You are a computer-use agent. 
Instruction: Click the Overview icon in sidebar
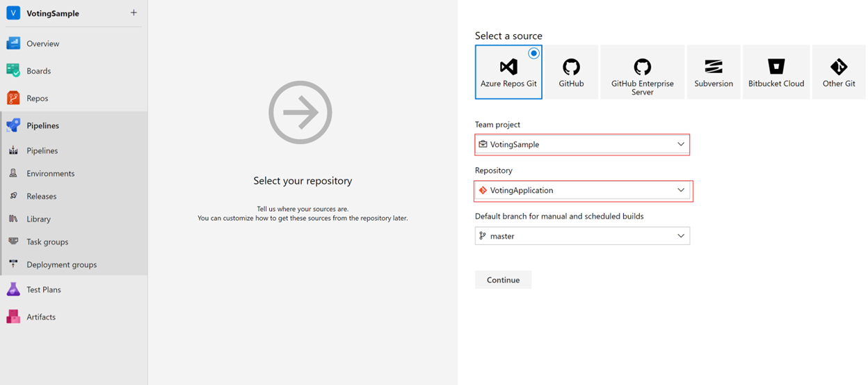coord(13,43)
